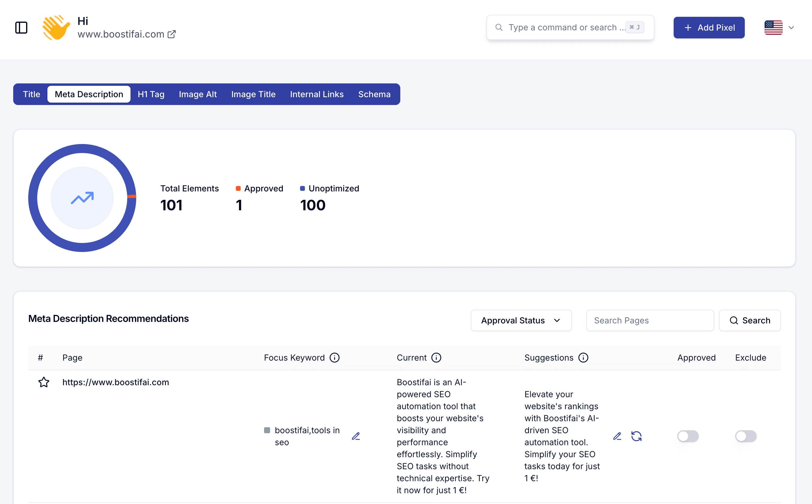Expand the language selector chevron
Screen dimensions: 812x504
[x=791, y=28]
